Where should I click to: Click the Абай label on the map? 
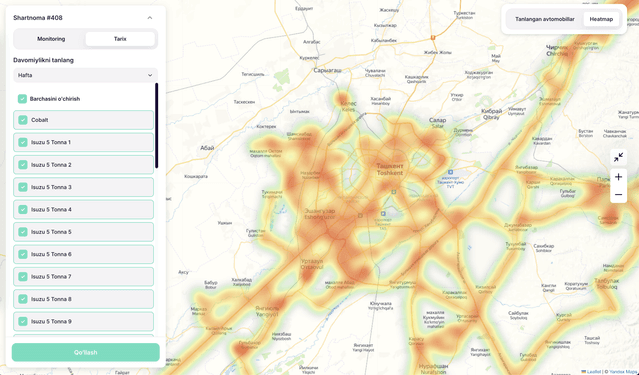(x=207, y=148)
